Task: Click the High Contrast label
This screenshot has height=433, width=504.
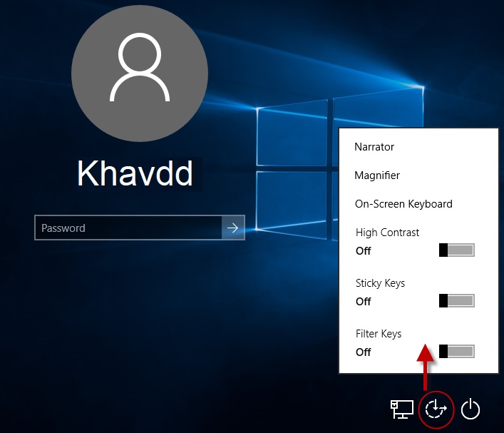Action: point(387,233)
